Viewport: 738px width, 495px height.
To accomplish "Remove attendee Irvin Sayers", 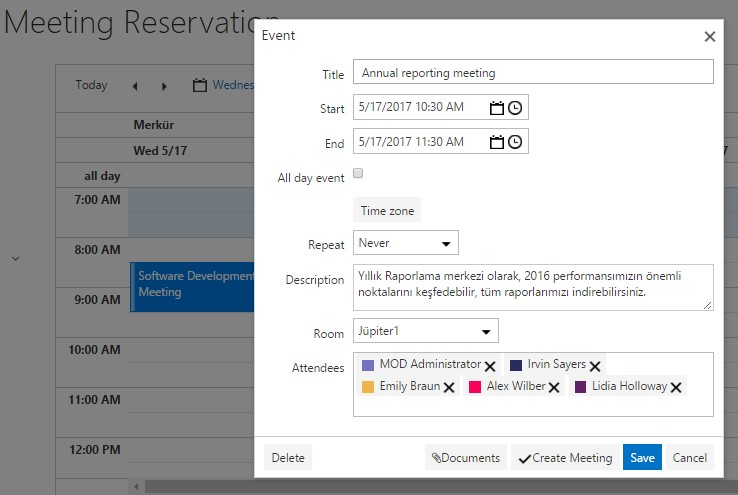I will [x=595, y=366].
